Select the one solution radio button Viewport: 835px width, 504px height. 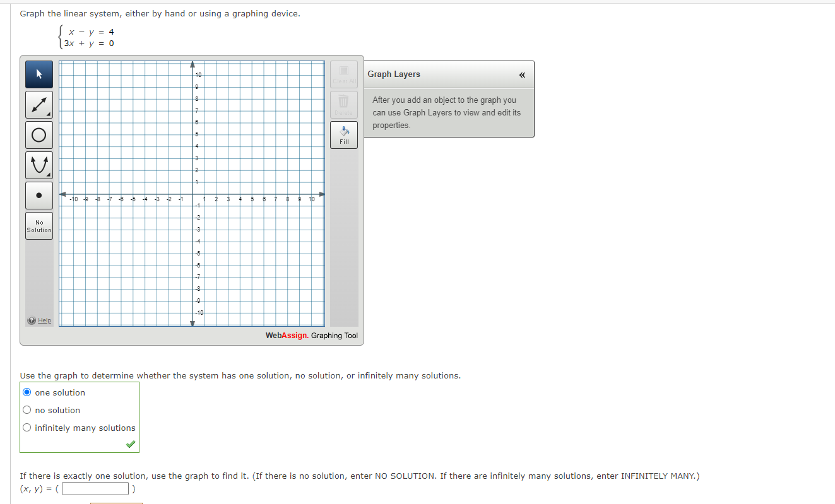(x=27, y=392)
